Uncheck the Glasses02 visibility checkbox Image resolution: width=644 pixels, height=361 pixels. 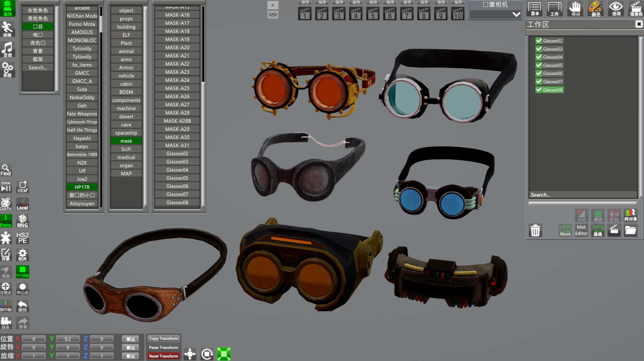pyautogui.click(x=539, y=41)
